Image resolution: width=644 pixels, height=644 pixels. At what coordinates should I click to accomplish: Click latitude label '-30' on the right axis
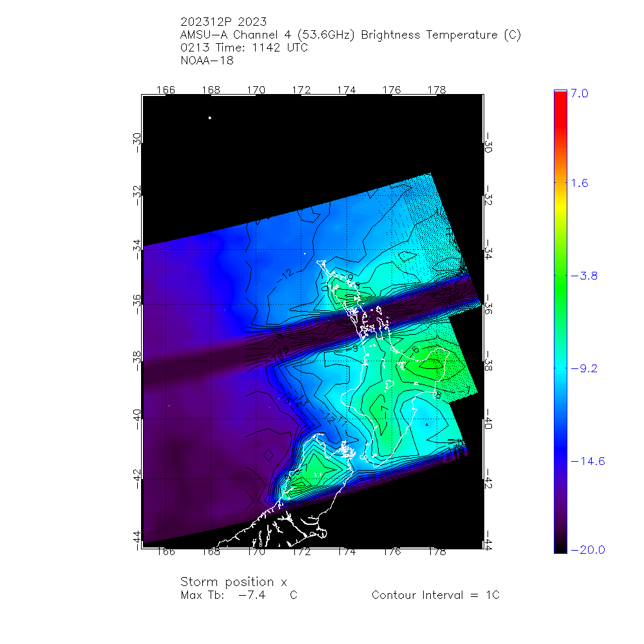tap(488, 142)
